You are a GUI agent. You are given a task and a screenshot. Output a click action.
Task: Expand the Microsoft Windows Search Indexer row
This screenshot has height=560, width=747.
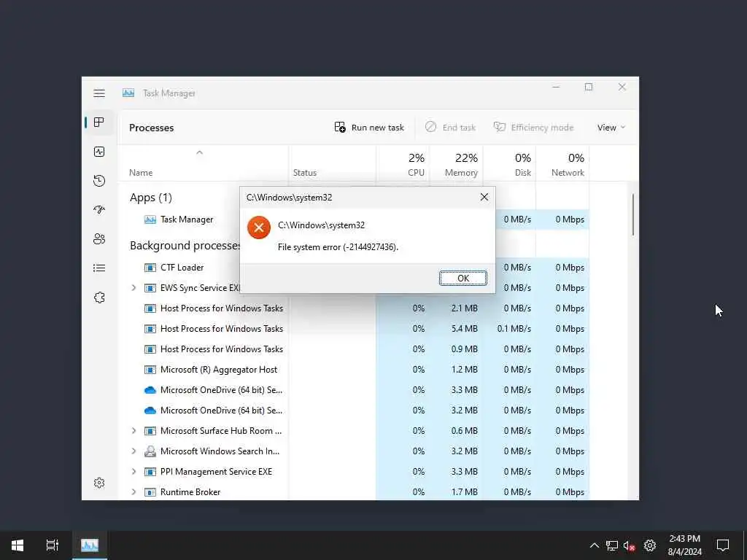pyautogui.click(x=134, y=451)
